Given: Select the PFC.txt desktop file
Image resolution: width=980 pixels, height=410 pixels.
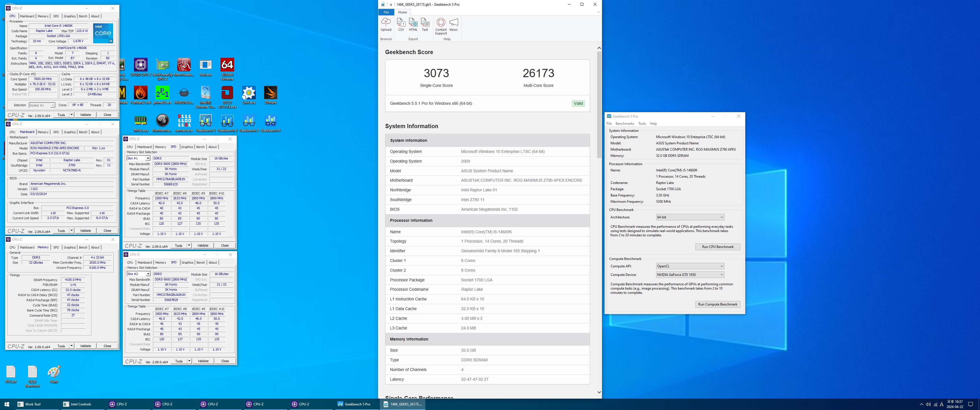Looking at the screenshot, I should point(11,374).
